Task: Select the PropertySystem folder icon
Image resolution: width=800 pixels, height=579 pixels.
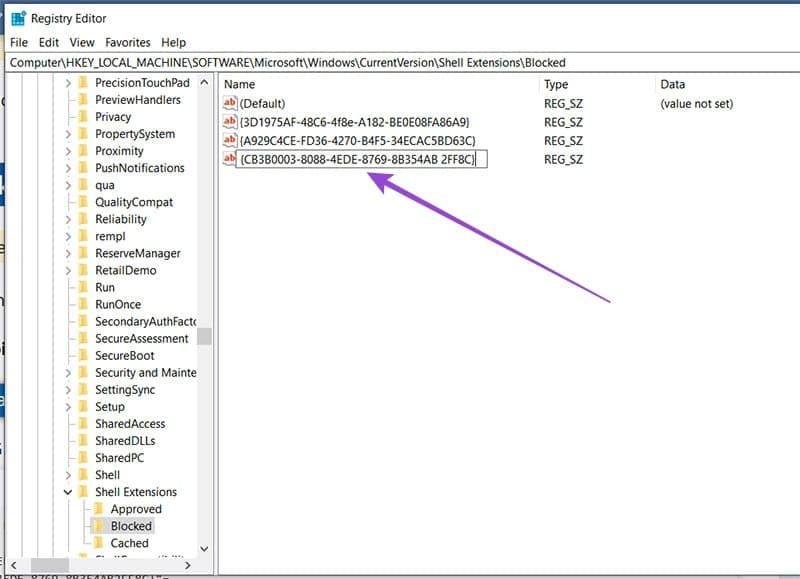Action: [x=83, y=134]
